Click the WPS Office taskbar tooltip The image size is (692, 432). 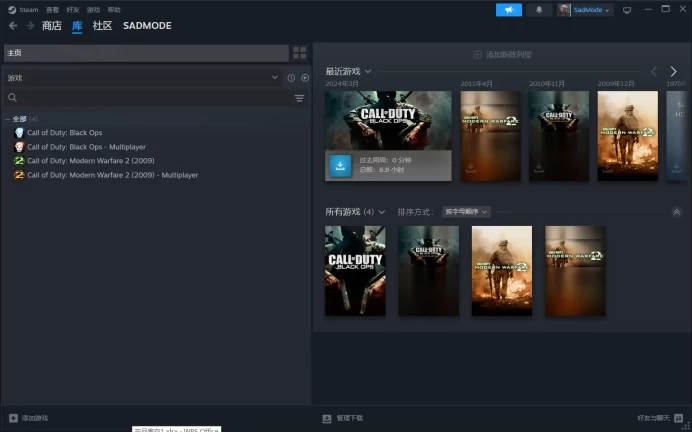[x=177, y=429]
